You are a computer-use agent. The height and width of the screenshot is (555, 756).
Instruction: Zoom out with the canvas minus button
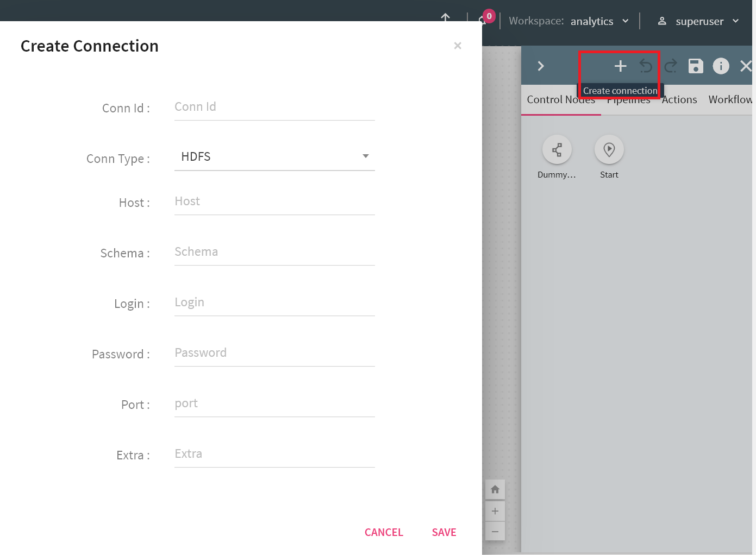tap(495, 532)
